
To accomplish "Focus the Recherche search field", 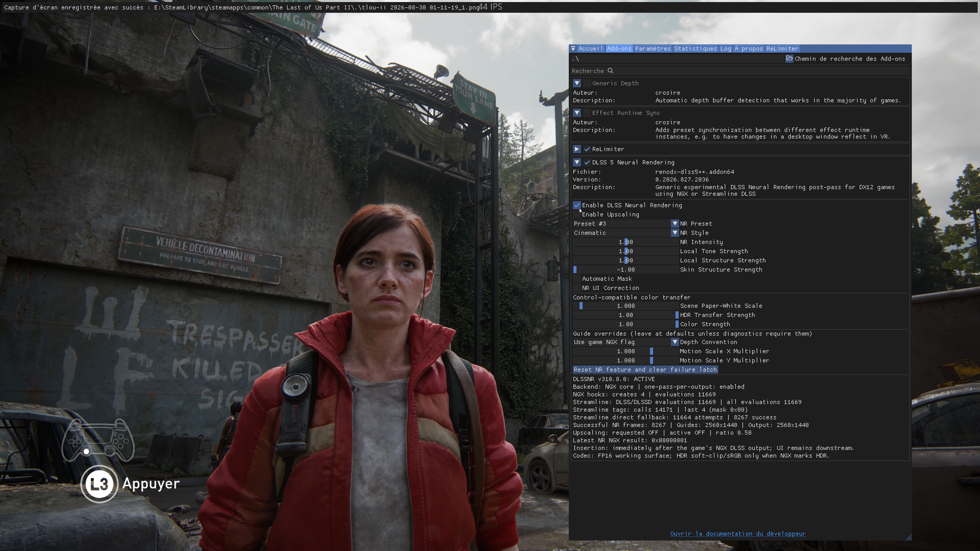I will 740,71.
